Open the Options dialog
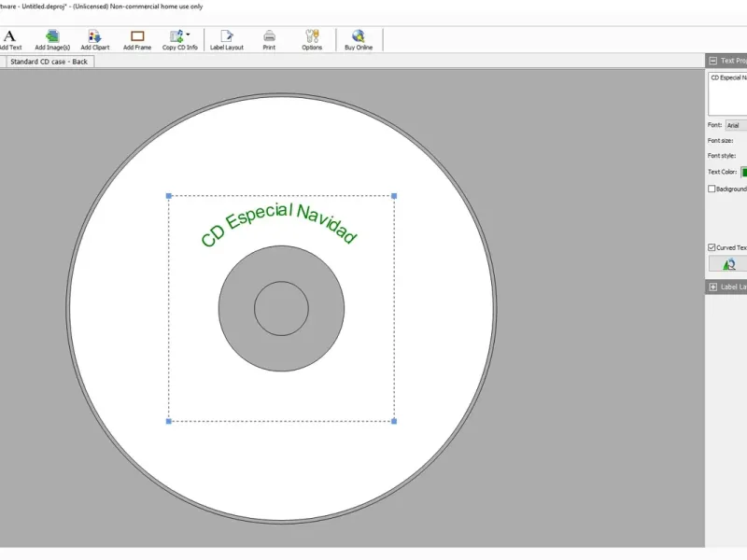The height and width of the screenshot is (560, 747). (312, 40)
